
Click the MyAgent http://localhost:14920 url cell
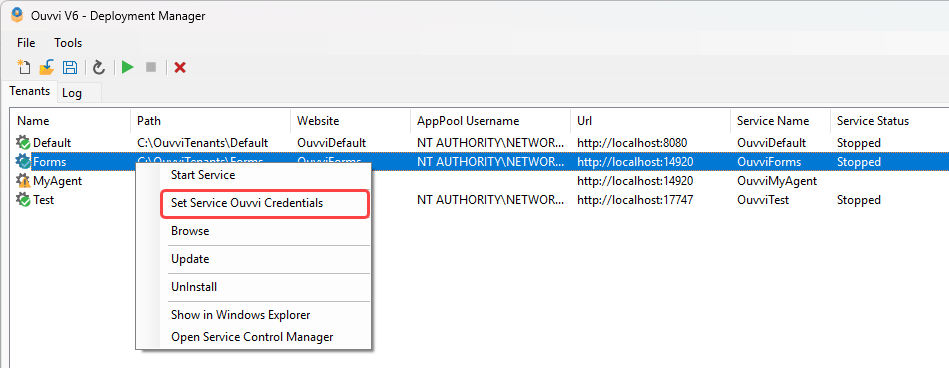635,180
